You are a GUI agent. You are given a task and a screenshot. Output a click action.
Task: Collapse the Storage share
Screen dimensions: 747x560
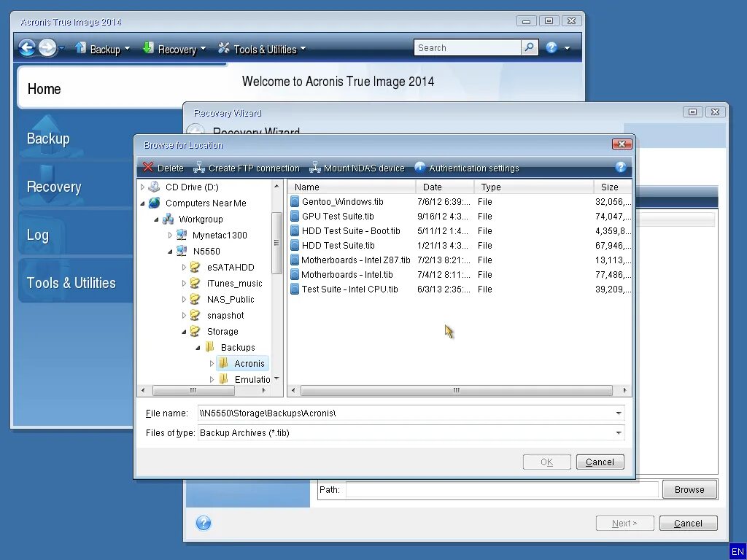click(x=184, y=332)
